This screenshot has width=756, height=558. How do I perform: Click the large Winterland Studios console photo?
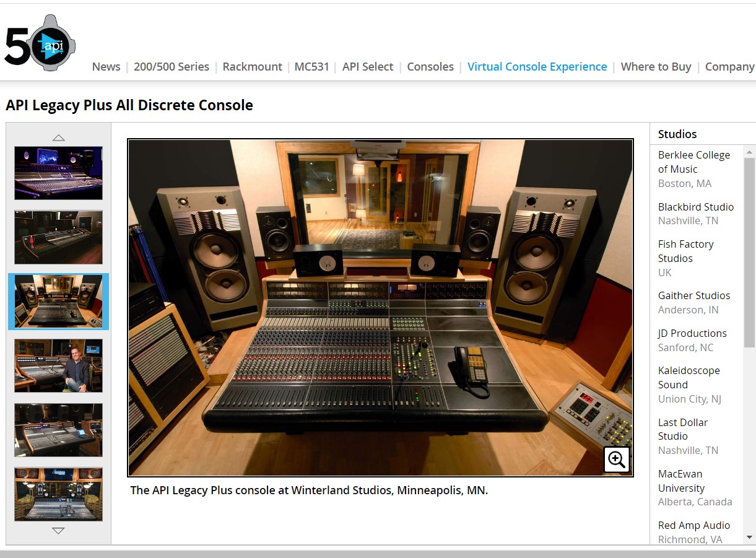(380, 308)
